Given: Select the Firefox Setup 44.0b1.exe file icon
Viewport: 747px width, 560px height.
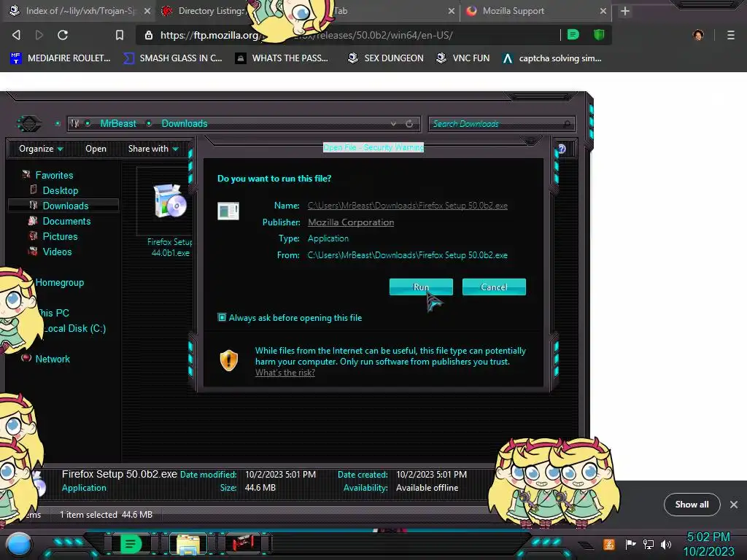Looking at the screenshot, I should coord(169,201).
